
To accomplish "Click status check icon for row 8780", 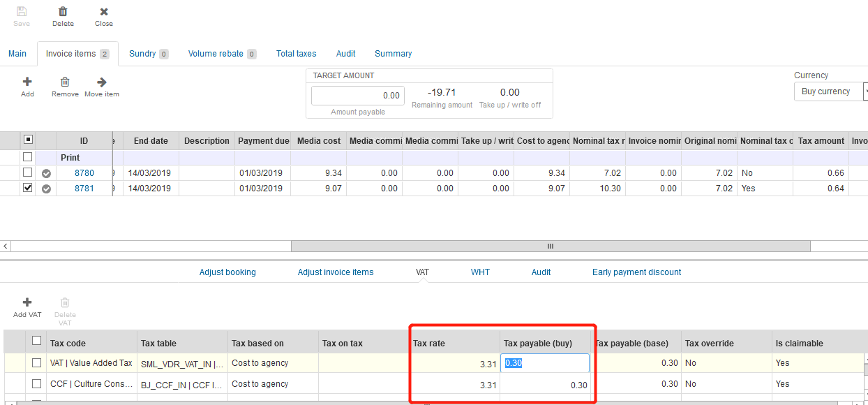I will pos(46,173).
